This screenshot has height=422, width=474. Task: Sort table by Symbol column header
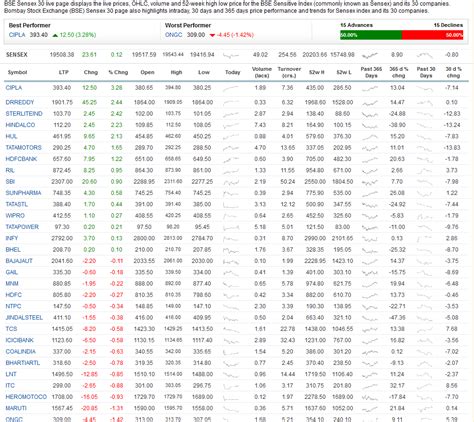click(x=17, y=72)
